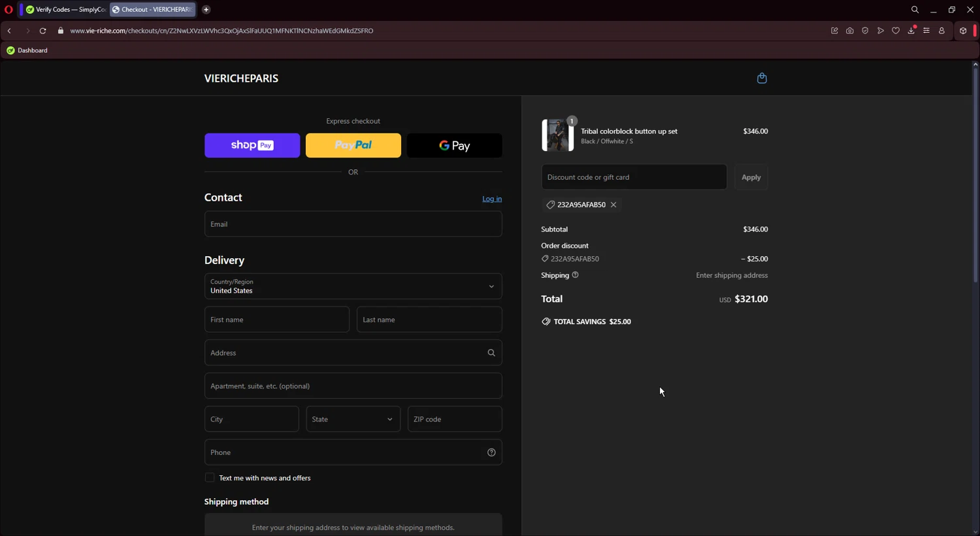Screen dimensions: 980x536
Task: Remove discount code 232A95AFAB50
Action: point(613,205)
